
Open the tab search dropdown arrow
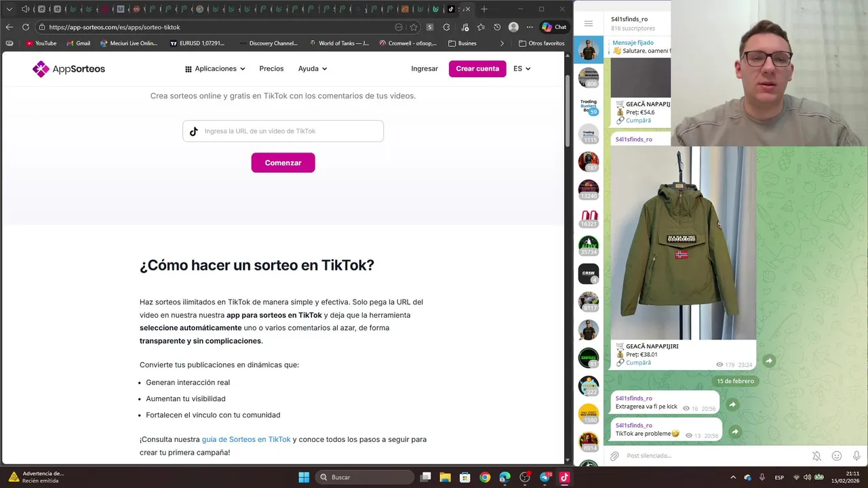(x=9, y=9)
